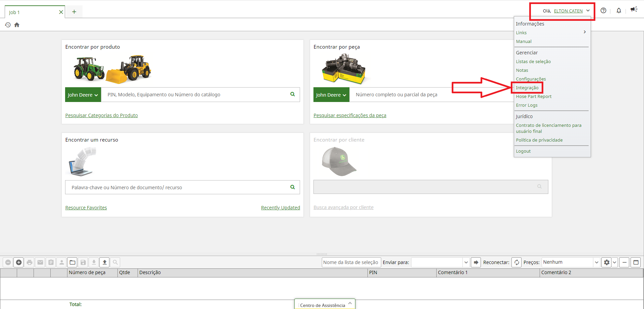Click the ELTON CATEN user name link
Viewport: 644px width, 309px height.
(x=568, y=11)
